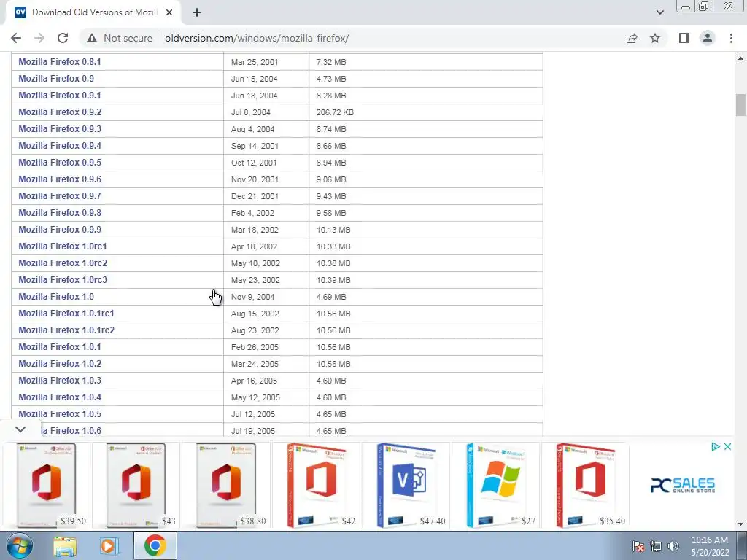Screen dimensions: 747x560
Task: Open the Windows Start menu
Action: point(20,545)
